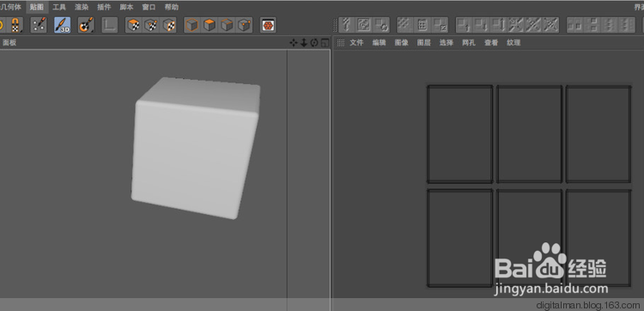The image size is (644, 311).
Task: Open the 工具 menu
Action: (58, 8)
